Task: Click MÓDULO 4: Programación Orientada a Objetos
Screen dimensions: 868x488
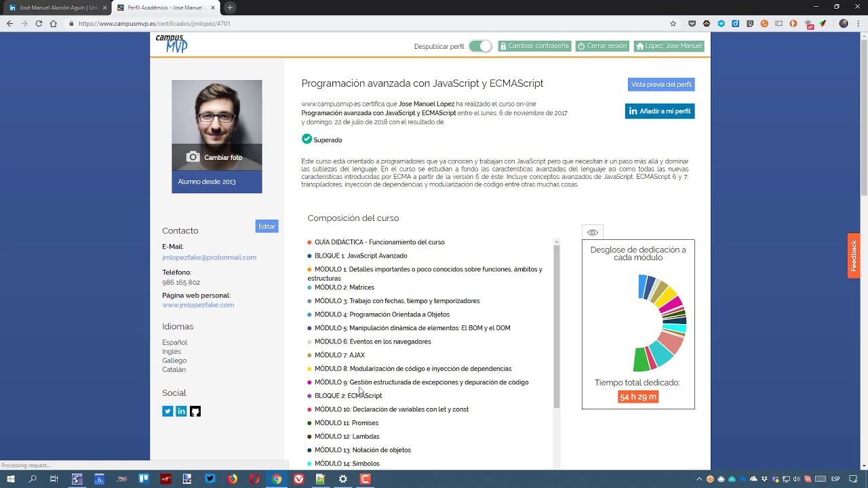Action: tap(382, 314)
